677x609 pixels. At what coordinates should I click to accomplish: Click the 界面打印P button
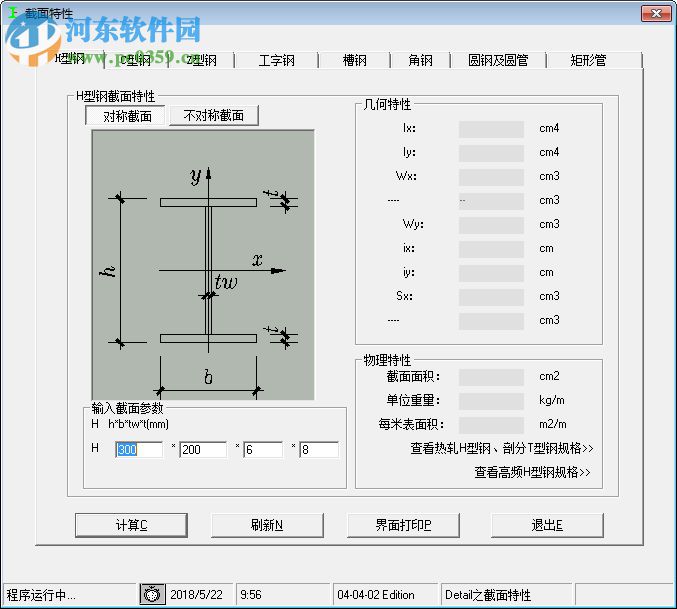point(403,525)
